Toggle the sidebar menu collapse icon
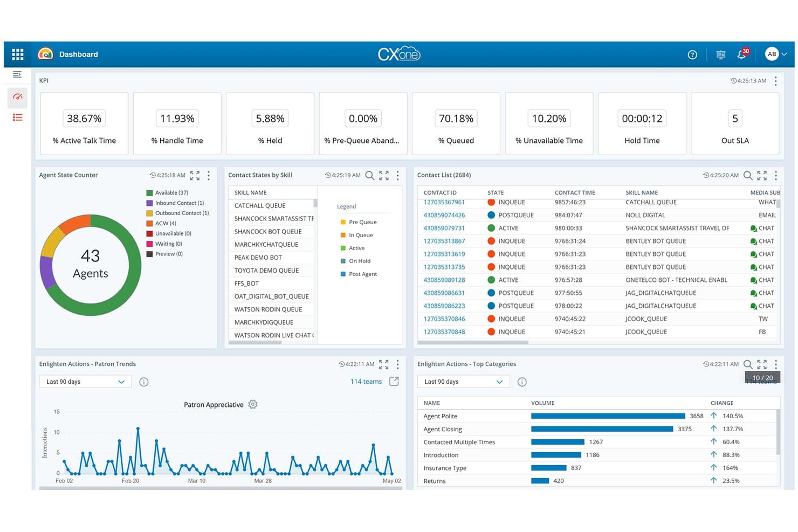The width and height of the screenshot is (798, 532). [17, 74]
